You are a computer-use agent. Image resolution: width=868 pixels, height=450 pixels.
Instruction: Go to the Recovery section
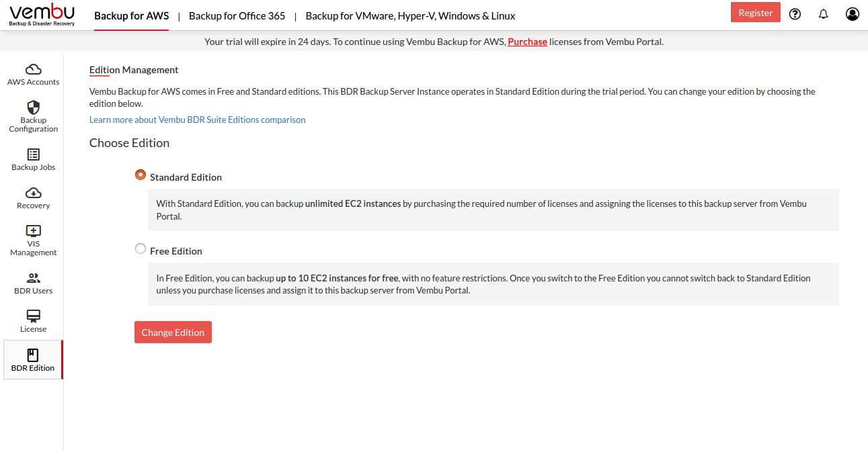(x=33, y=197)
